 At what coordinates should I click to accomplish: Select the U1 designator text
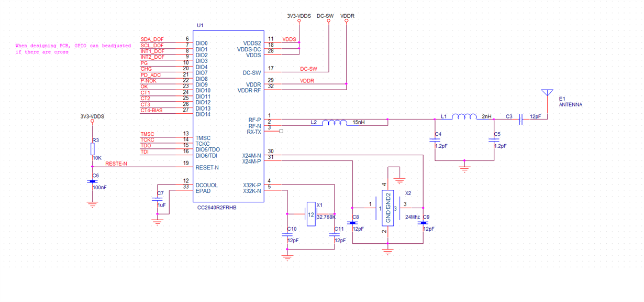(200, 26)
